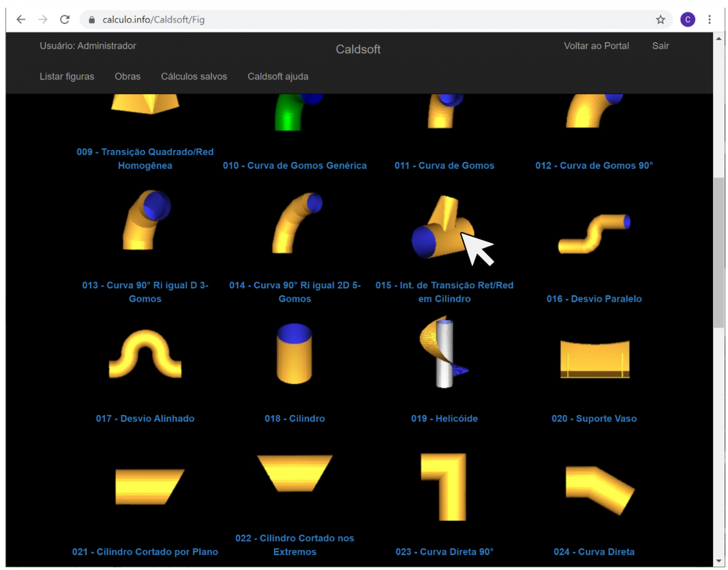Viewport: 728px width, 570px height.
Task: Select the Cilindro figure thumbnail
Action: coord(294,353)
